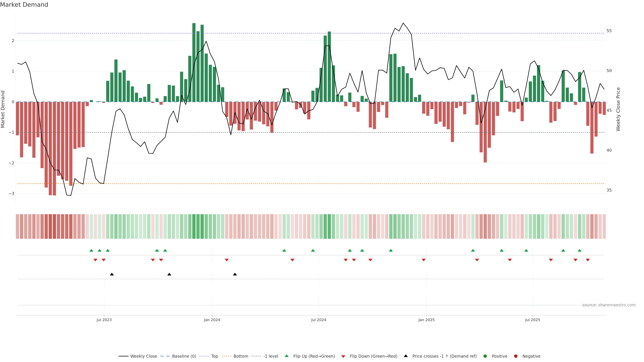Click the Jan 2025 x-axis label
Image resolution: width=644 pixels, height=362 pixels.
click(x=426, y=320)
